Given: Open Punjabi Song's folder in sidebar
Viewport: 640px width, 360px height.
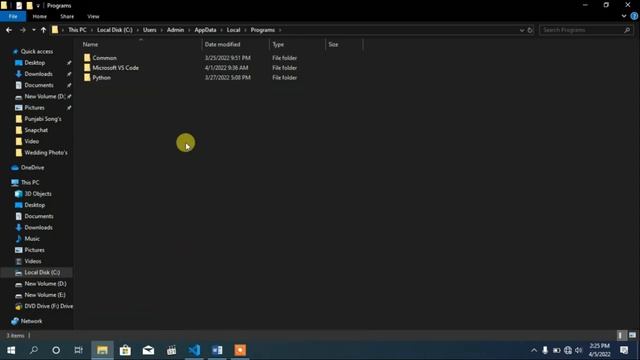Looking at the screenshot, I should click(43, 119).
